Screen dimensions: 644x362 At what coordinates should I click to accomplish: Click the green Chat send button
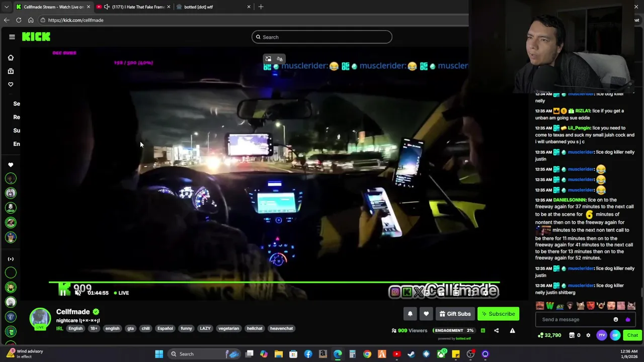[632, 335]
